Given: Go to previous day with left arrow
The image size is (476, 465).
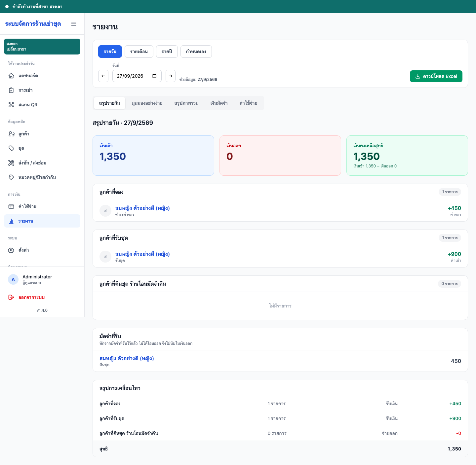Looking at the screenshot, I should tap(103, 76).
